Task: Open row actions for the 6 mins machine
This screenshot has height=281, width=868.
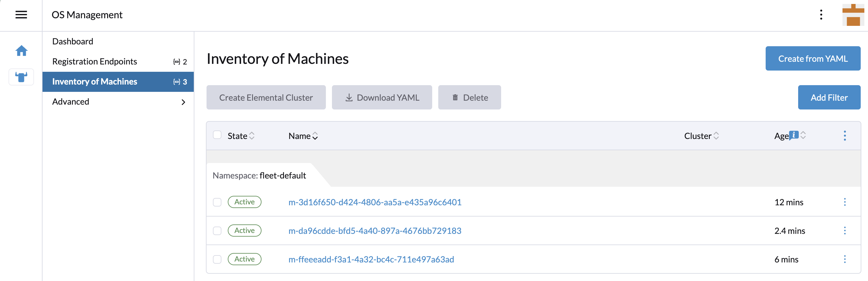Action: click(844, 259)
